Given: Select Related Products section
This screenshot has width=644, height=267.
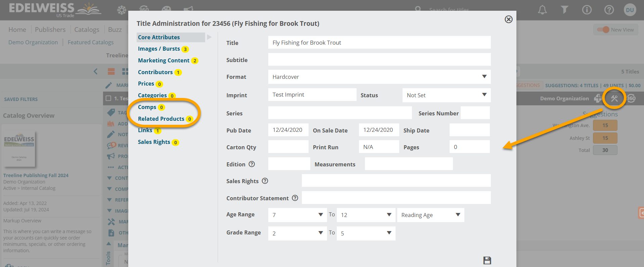Looking at the screenshot, I should (161, 119).
